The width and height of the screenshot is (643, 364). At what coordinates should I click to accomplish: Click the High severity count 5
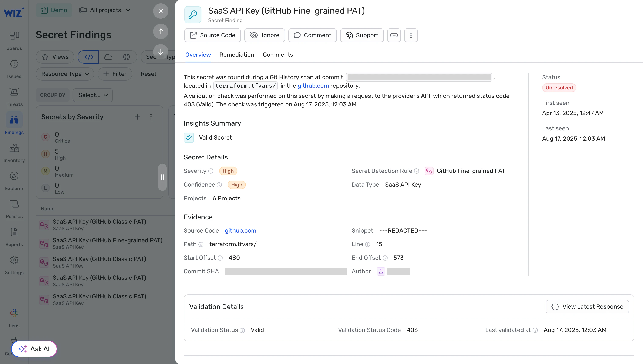click(57, 151)
